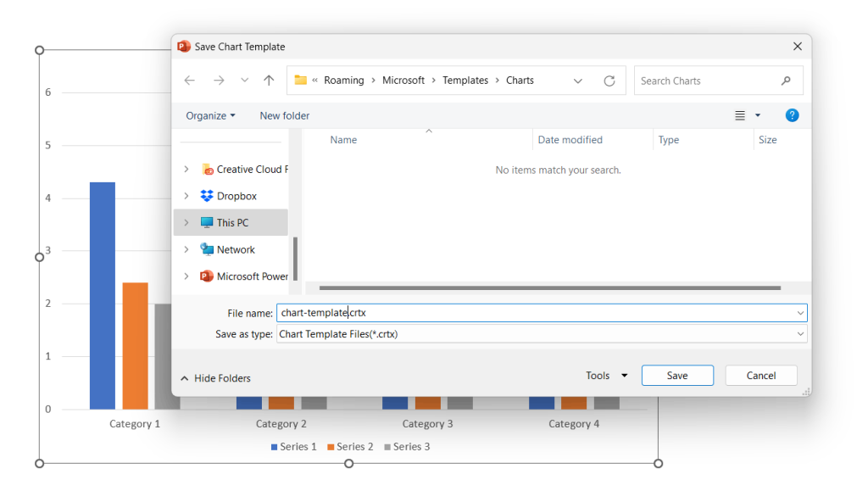Expand the This PC tree node

point(186,222)
